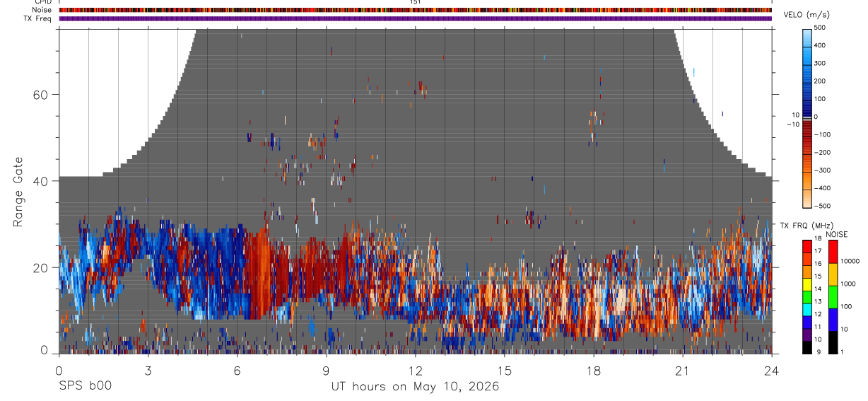The width and height of the screenshot is (868, 401).
Task: Pick the green swatch in NOISE legend
Action: tap(832, 297)
